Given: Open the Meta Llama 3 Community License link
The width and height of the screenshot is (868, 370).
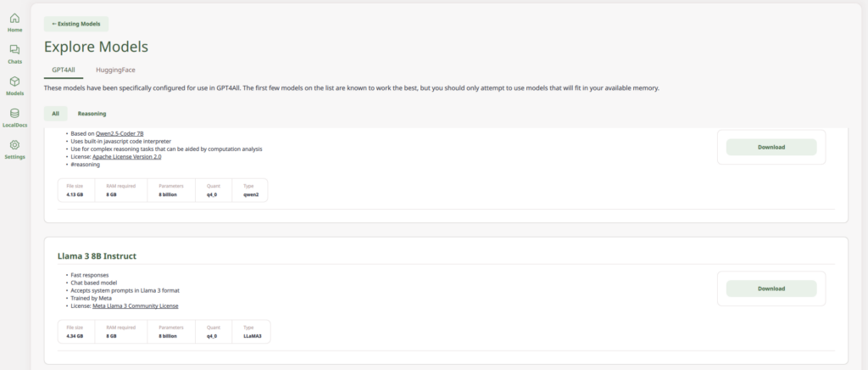Looking at the screenshot, I should (135, 306).
